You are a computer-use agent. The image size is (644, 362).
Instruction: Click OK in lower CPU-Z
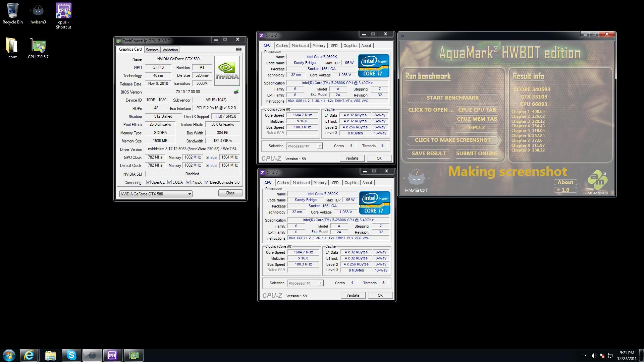pyautogui.click(x=380, y=295)
